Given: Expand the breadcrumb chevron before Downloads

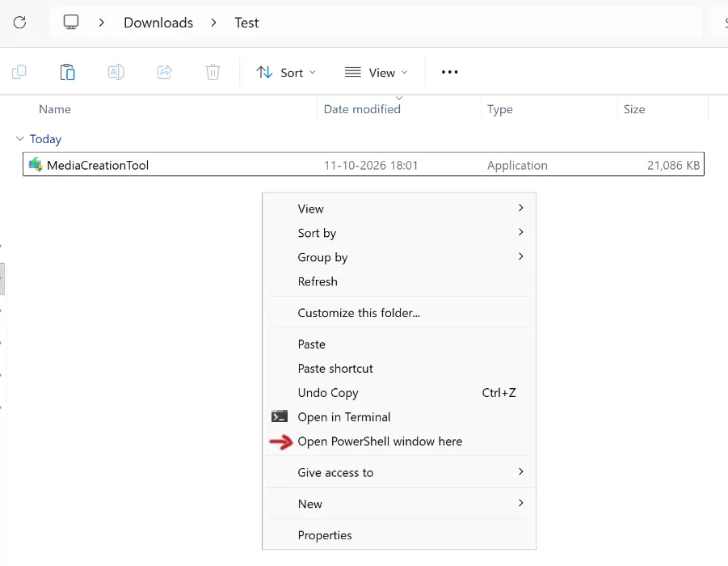Looking at the screenshot, I should coord(101,23).
